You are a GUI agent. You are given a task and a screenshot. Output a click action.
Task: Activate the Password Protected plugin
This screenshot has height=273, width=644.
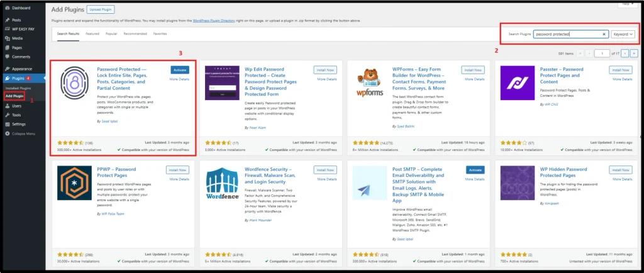click(180, 70)
